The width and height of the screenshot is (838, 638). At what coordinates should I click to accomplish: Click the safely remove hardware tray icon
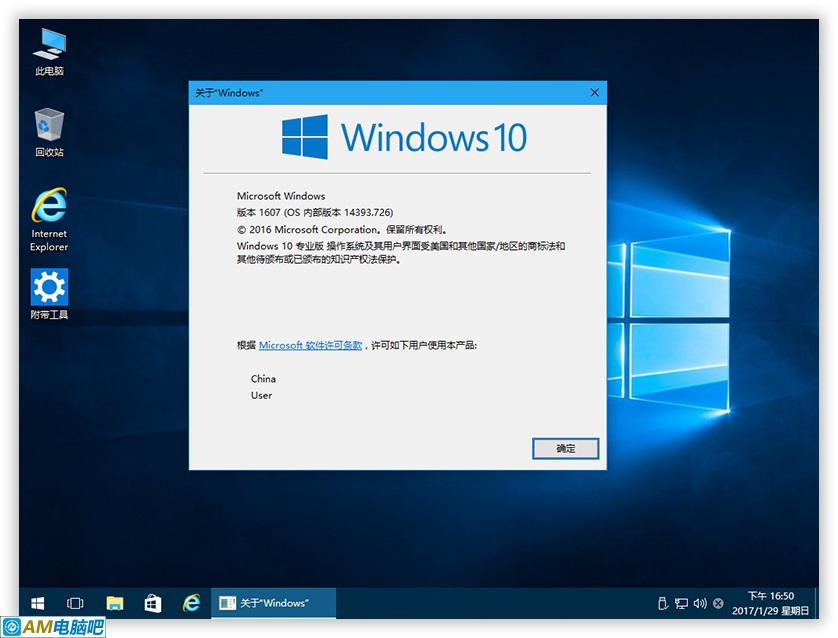[x=663, y=603]
